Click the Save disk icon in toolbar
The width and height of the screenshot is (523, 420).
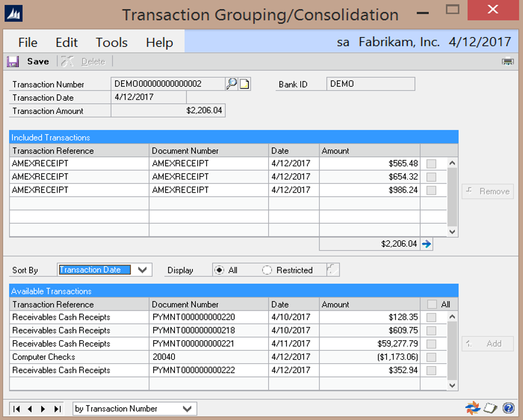(x=13, y=62)
